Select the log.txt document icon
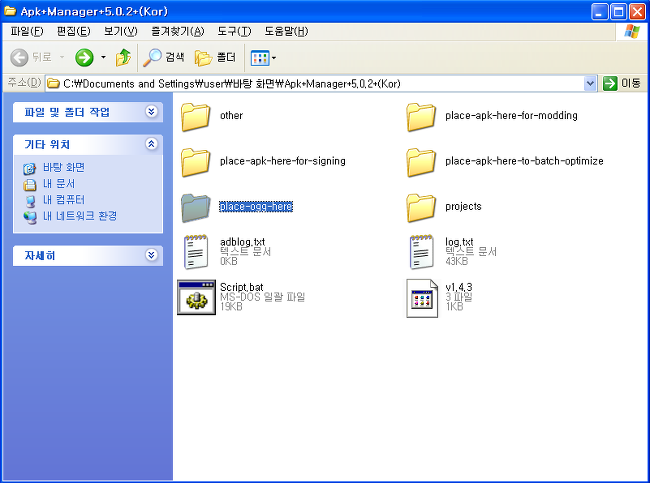Screen dimensions: 650x483 click(x=422, y=252)
